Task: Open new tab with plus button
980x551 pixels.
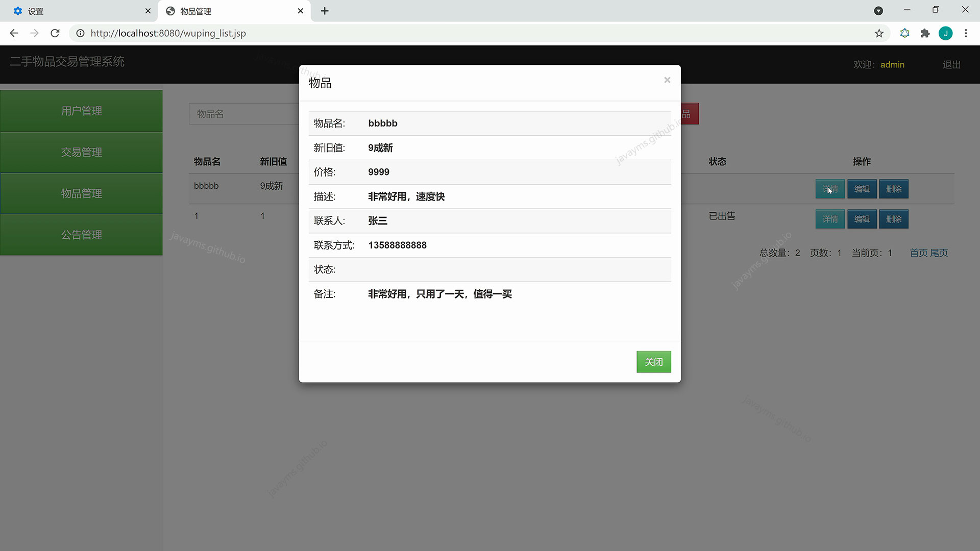Action: 325,11
